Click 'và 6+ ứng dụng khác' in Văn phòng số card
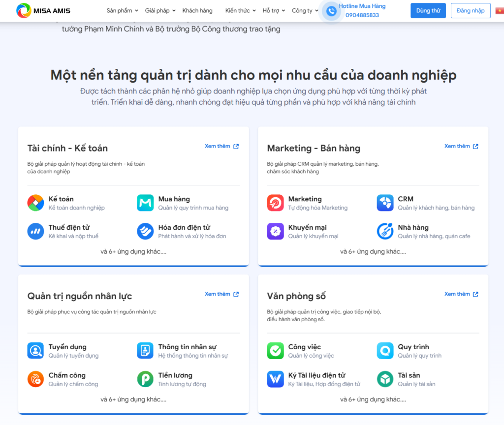504x425 pixels. pos(373,399)
